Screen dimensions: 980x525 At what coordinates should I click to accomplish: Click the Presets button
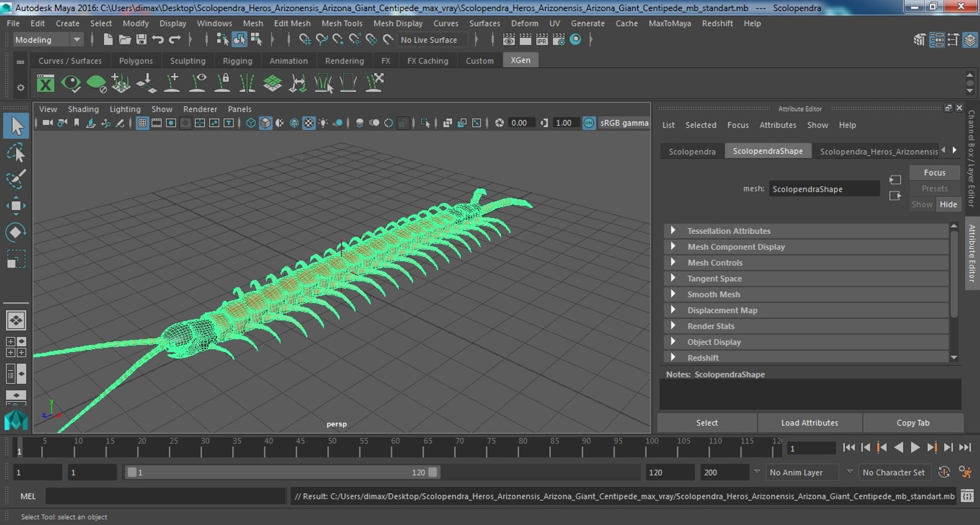click(x=934, y=188)
